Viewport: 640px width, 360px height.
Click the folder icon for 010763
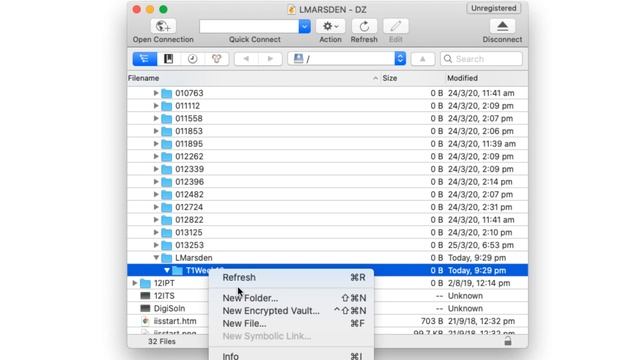[x=167, y=93]
